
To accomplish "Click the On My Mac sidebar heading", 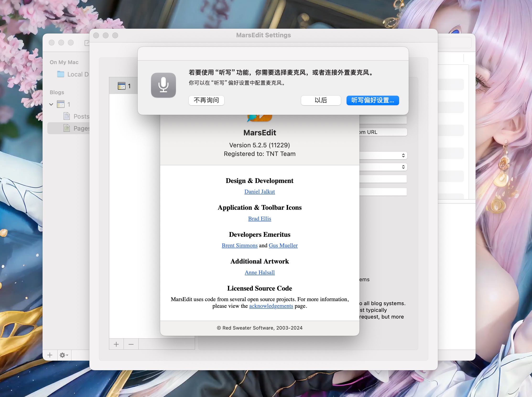I will pyautogui.click(x=64, y=62).
